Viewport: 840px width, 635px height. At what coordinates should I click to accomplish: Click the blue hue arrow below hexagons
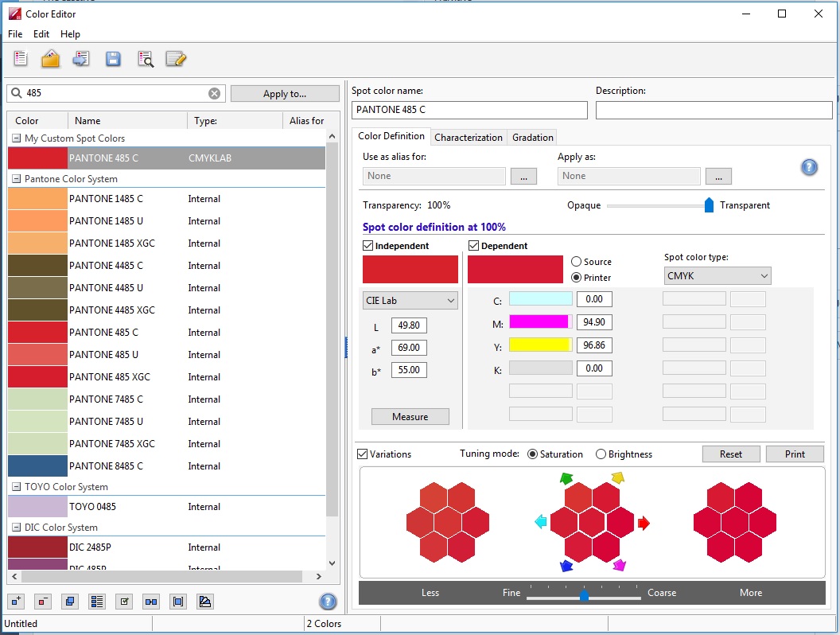click(x=566, y=565)
